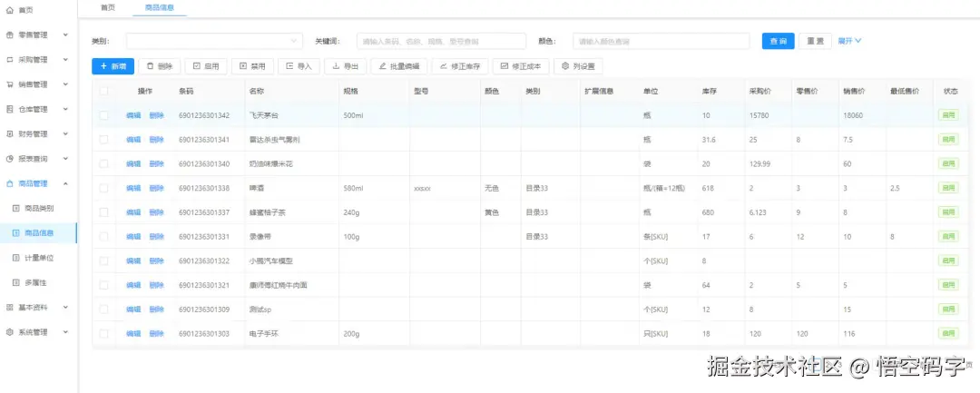
Task: Click the 启用 check-square toolbar button
Action: (x=206, y=66)
